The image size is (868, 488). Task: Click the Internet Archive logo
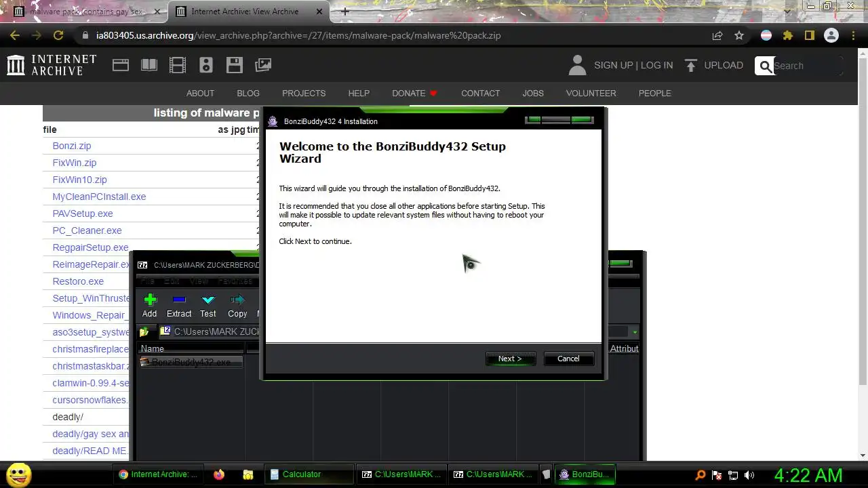(52, 65)
